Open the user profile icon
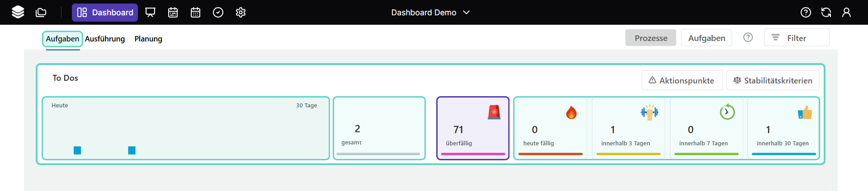Viewport: 868px width, 191px height. tap(846, 12)
